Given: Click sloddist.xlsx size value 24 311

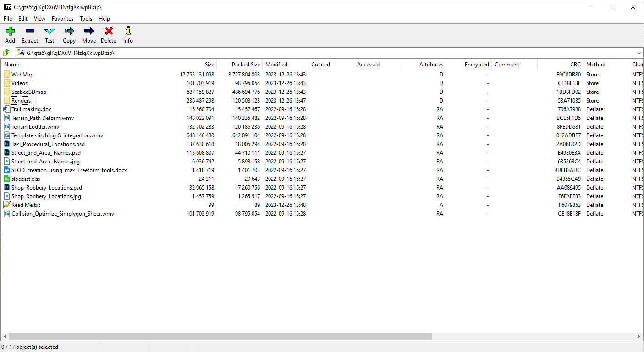Looking at the screenshot, I should coord(206,179).
